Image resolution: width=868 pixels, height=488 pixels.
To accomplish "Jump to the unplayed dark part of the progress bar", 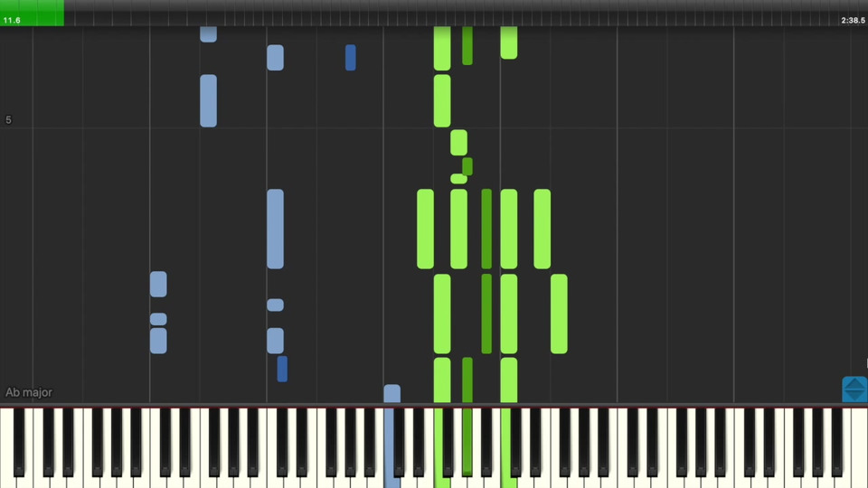I will click(x=465, y=13).
